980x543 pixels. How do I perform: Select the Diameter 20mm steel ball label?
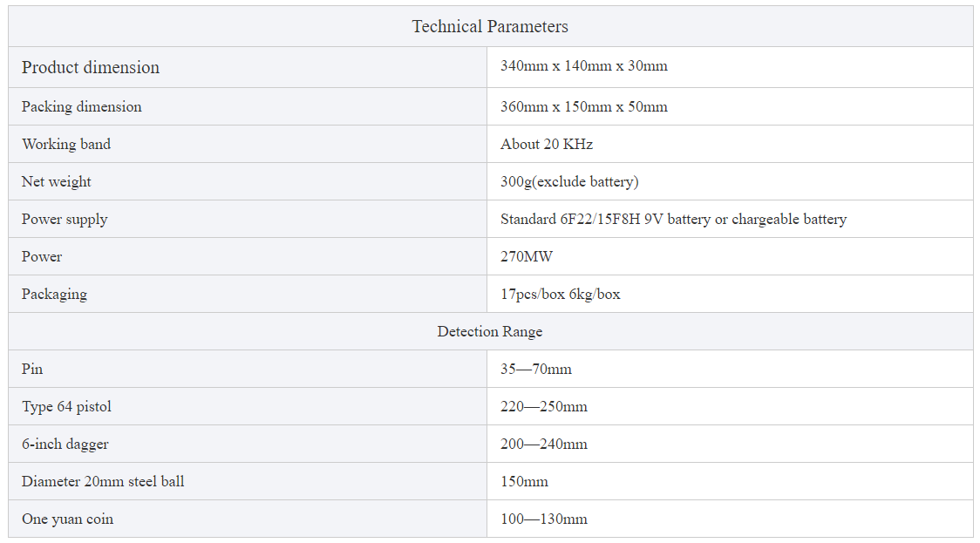click(x=103, y=482)
